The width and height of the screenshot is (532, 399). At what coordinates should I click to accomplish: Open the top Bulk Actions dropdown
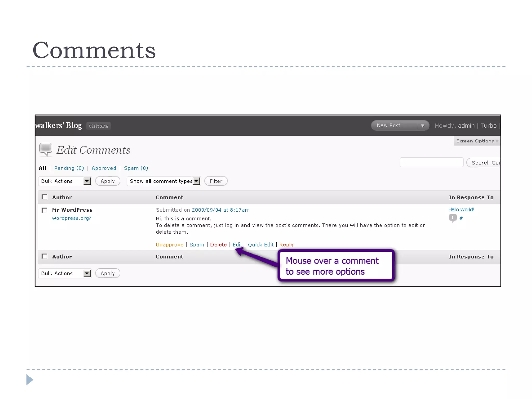tap(65, 181)
